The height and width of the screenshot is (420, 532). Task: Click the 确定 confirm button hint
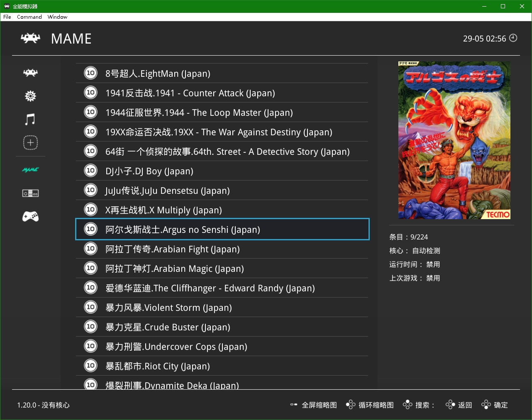pyautogui.click(x=495, y=405)
